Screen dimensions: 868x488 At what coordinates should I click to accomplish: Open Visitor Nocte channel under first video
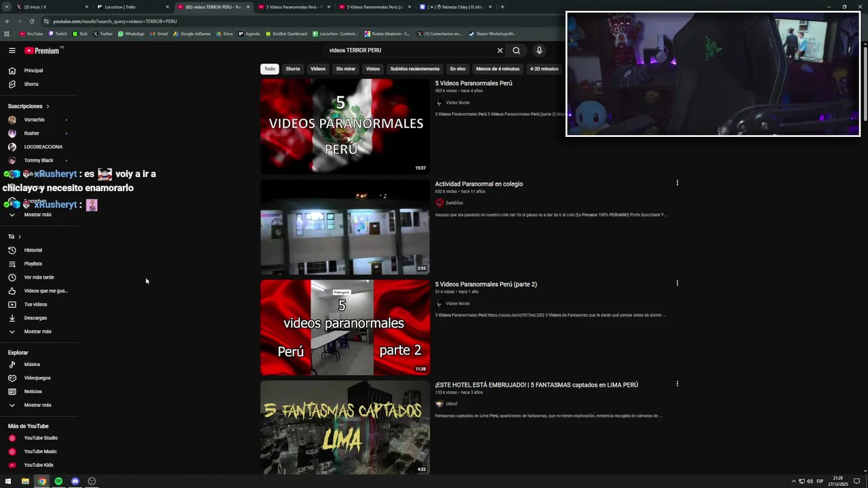[x=457, y=103]
